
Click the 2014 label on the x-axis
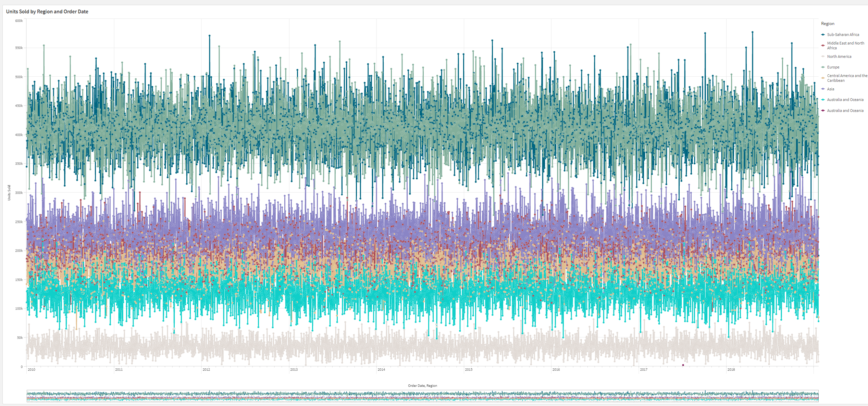pyautogui.click(x=381, y=369)
